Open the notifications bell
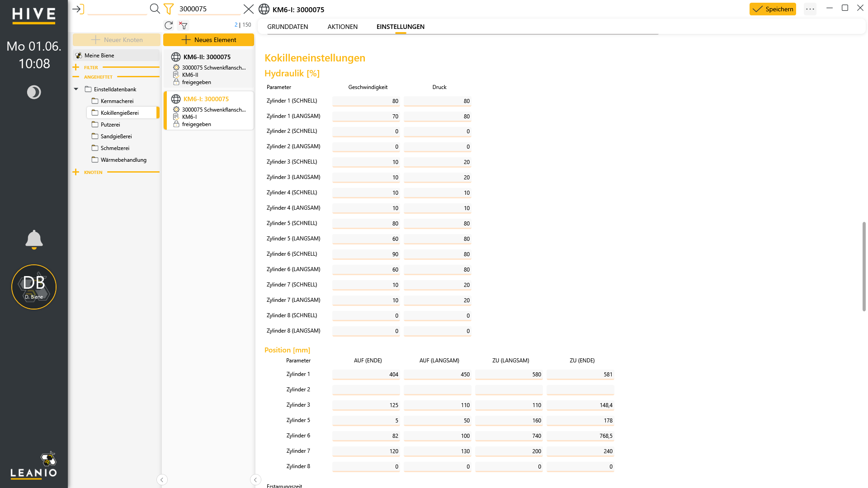 click(x=34, y=239)
